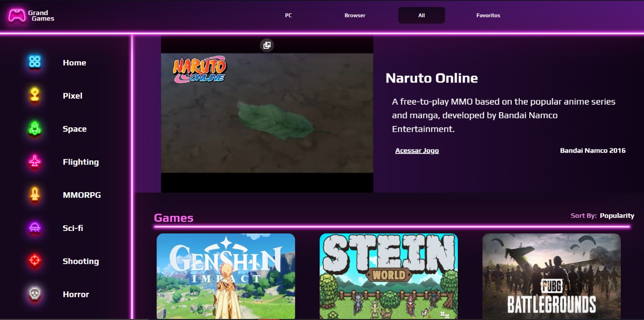Open the PUBG Battlegrounds game card
The height and width of the screenshot is (320, 644).
coord(551,276)
